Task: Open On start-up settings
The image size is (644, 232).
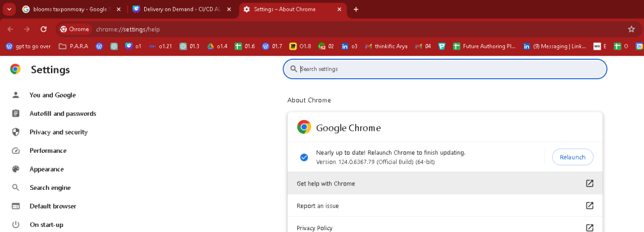Action: 47,224
